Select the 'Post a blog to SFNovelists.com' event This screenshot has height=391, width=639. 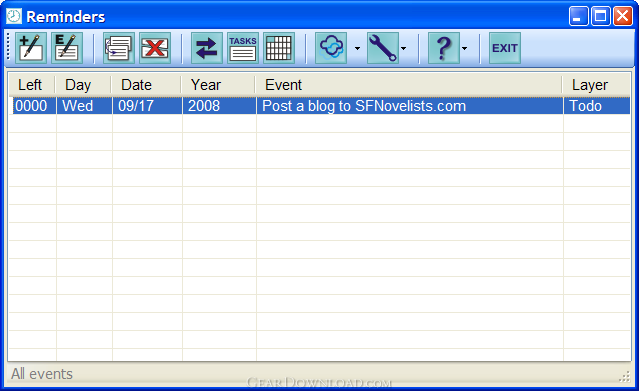[x=364, y=106]
